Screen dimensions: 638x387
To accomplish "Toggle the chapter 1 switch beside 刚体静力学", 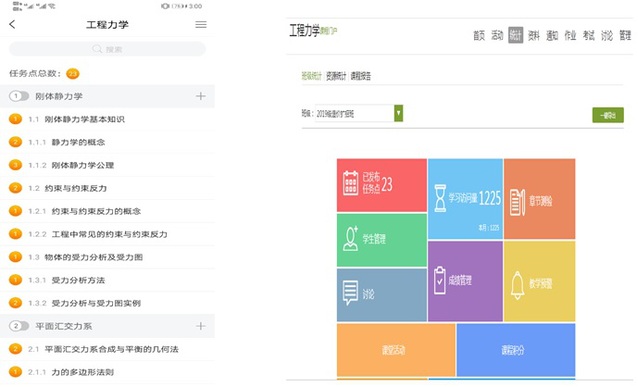I will [19, 96].
